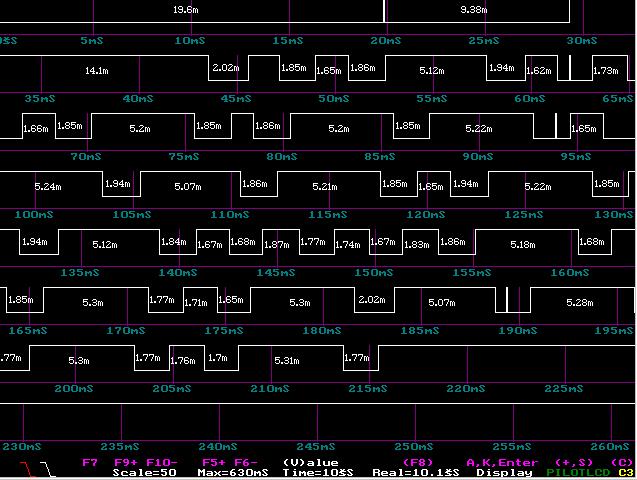Click the 180mS time marker
Viewport: 637px width, 480px height.
tap(322, 331)
